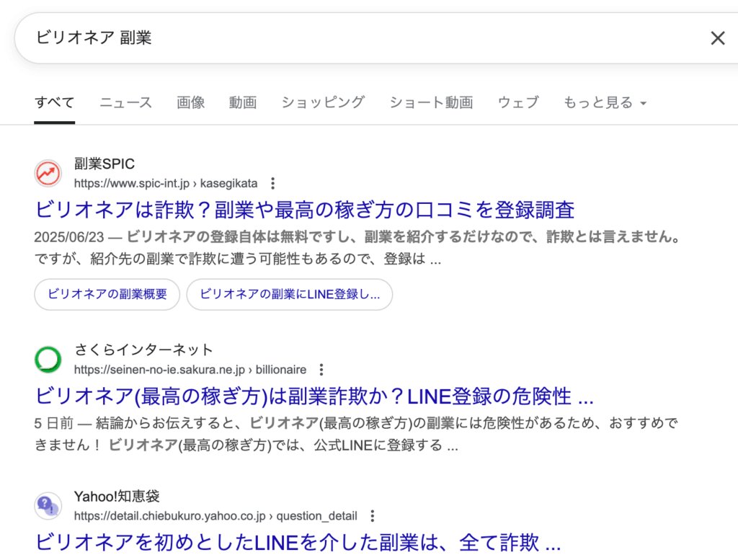Open three-dot menu beside sakura.ne.jp URL
Screen dimensions: 738x560
click(x=321, y=370)
